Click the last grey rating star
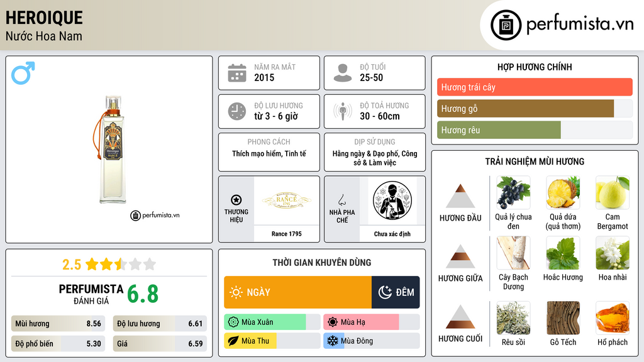This screenshot has width=644, height=362. click(x=150, y=264)
